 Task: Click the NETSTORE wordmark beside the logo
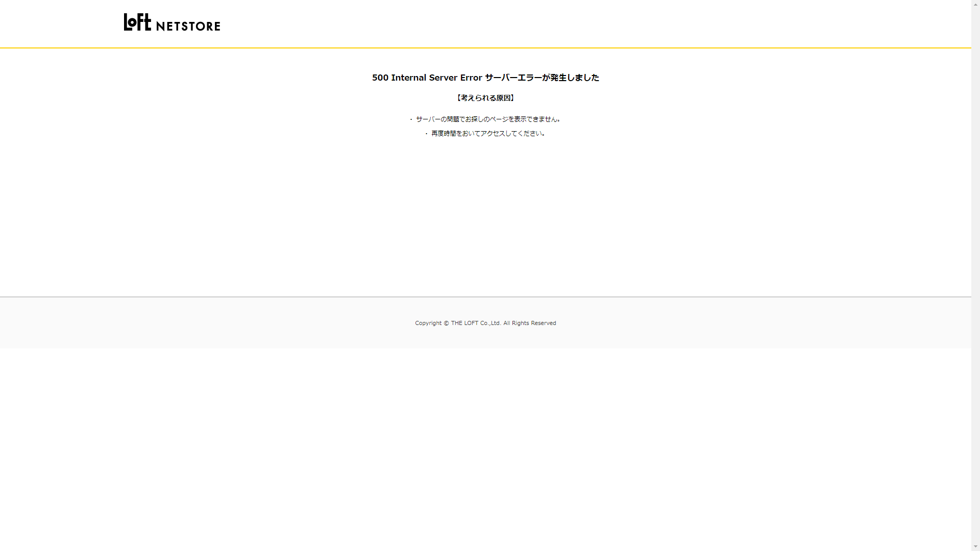pos(188,26)
